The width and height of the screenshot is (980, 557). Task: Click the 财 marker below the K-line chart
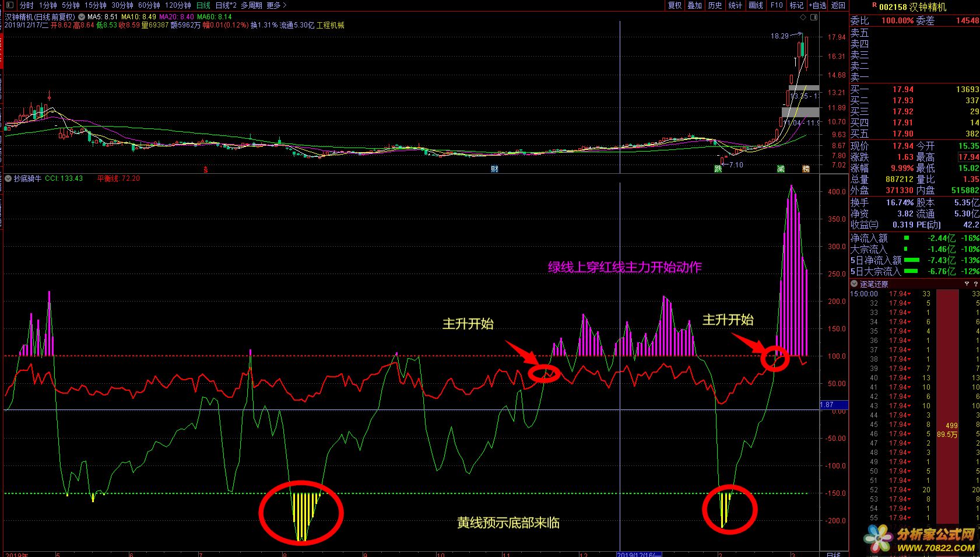[x=494, y=169]
